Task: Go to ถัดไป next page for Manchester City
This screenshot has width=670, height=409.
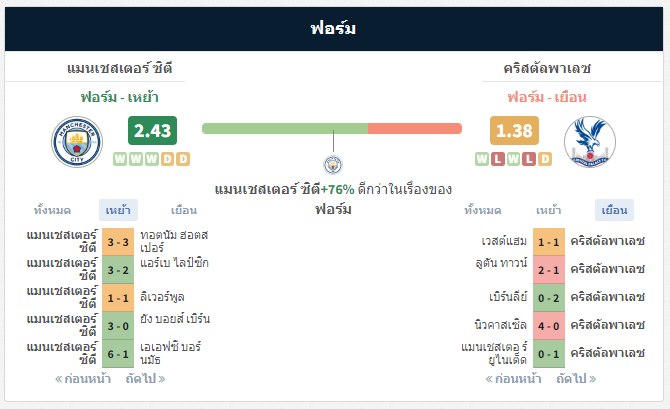Action: point(145,379)
